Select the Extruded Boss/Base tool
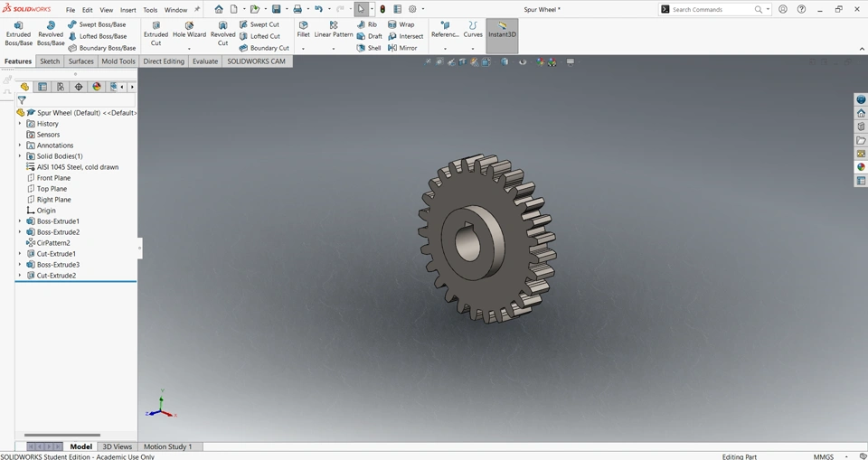868x460 pixels. [18, 33]
